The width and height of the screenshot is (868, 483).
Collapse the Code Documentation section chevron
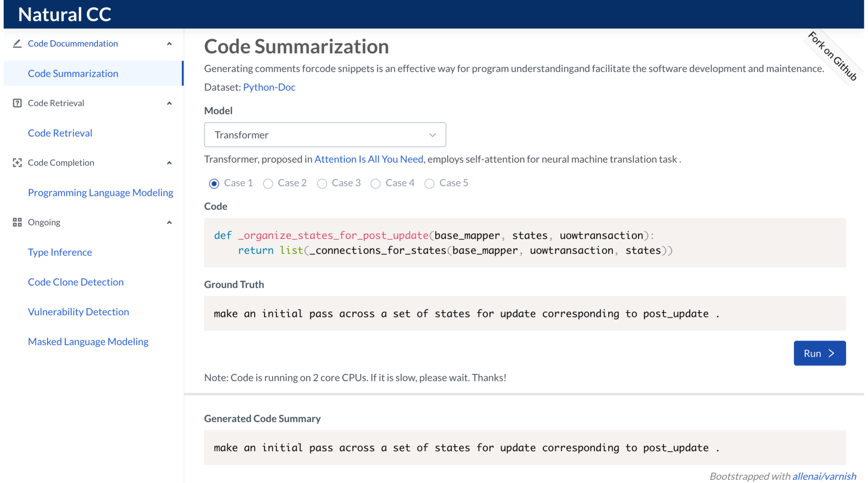(x=169, y=44)
